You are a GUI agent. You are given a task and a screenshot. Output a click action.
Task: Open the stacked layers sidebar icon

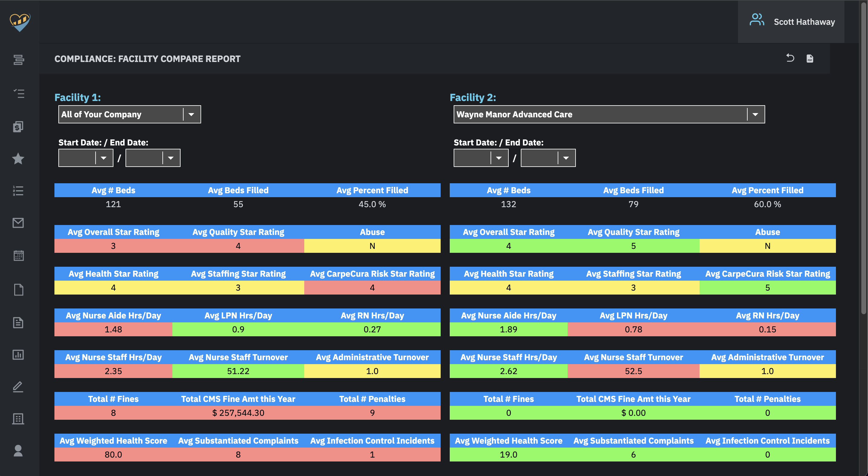click(x=18, y=60)
